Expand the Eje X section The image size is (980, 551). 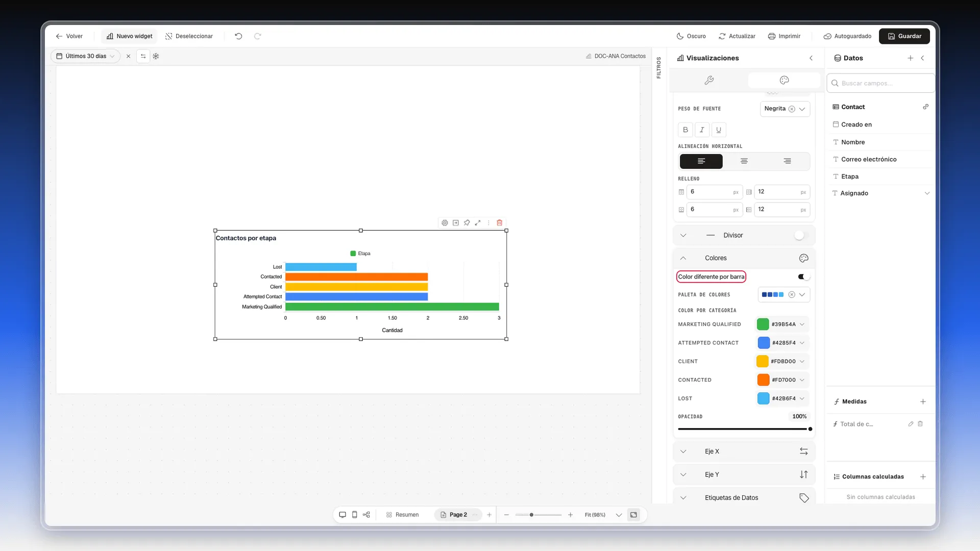coord(744,452)
